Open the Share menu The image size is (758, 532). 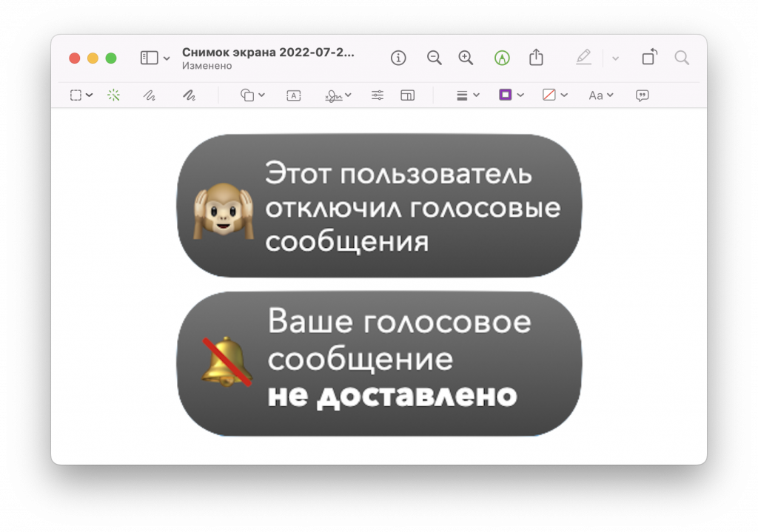[536, 57]
